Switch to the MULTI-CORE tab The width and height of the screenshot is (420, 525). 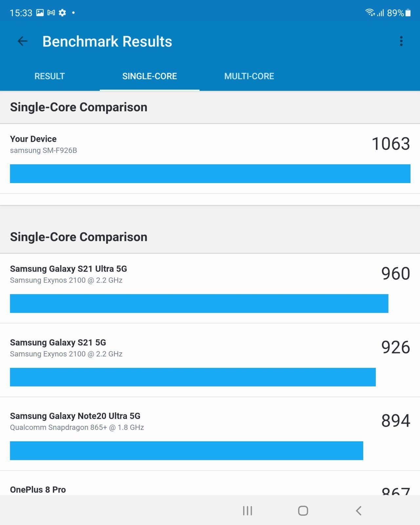click(x=249, y=76)
